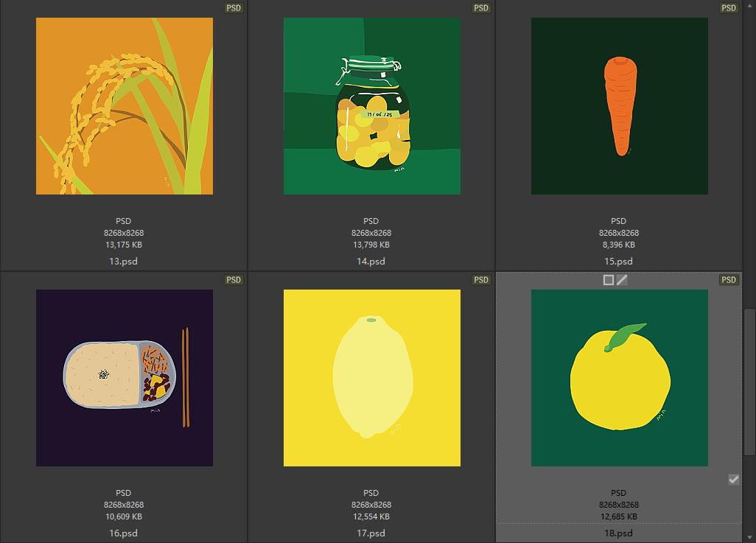
Task: Click the PSD badge on 16.psd tile
Action: (234, 280)
